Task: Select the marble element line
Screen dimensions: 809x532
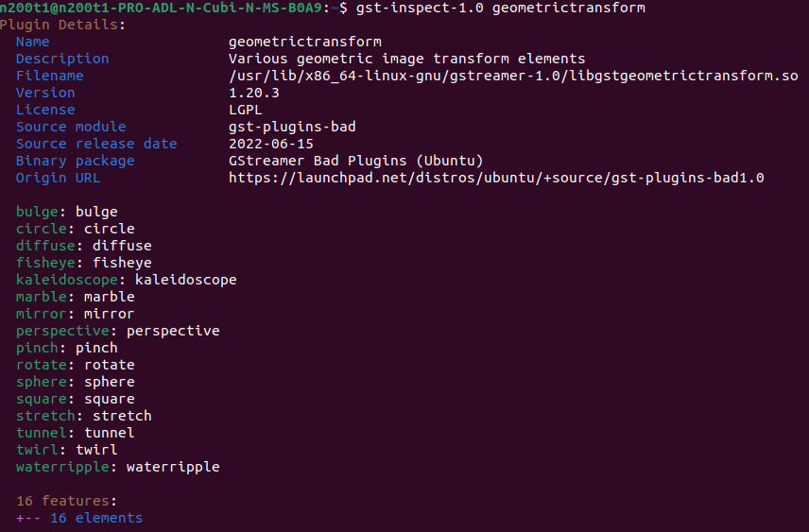Action: (75, 297)
